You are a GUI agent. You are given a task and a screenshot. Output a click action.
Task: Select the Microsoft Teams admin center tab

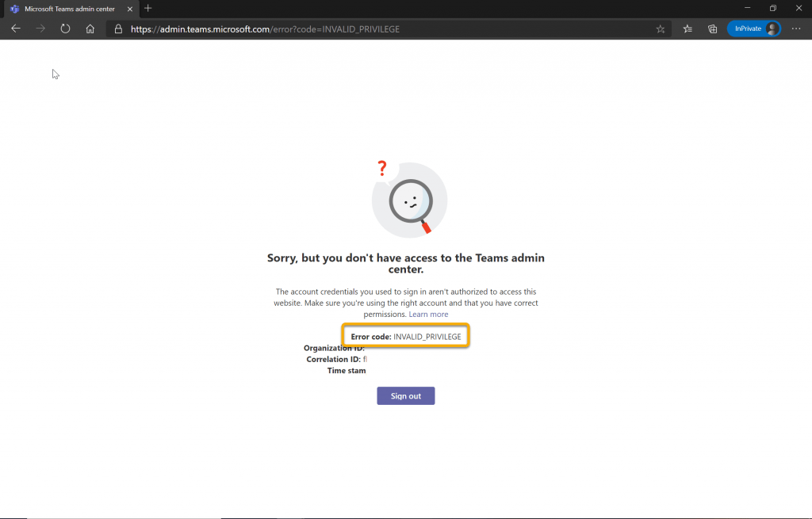pyautogui.click(x=70, y=9)
